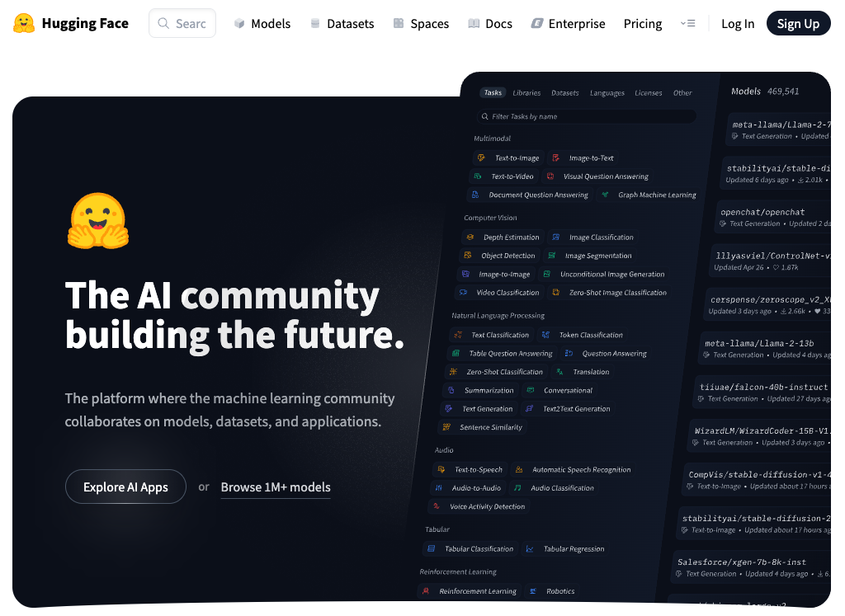The width and height of the screenshot is (845, 616).
Task: Select the Tasks filter tab
Action: pyautogui.click(x=493, y=92)
